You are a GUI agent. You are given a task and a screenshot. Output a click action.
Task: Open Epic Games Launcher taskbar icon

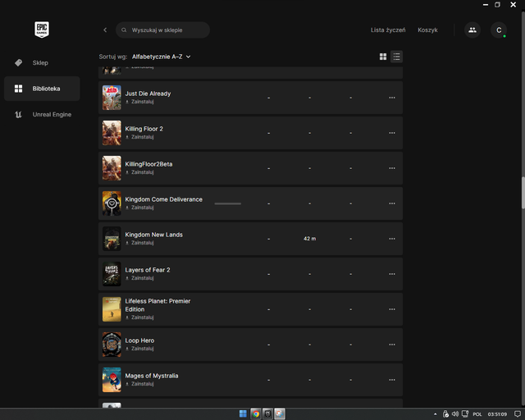coord(267,414)
